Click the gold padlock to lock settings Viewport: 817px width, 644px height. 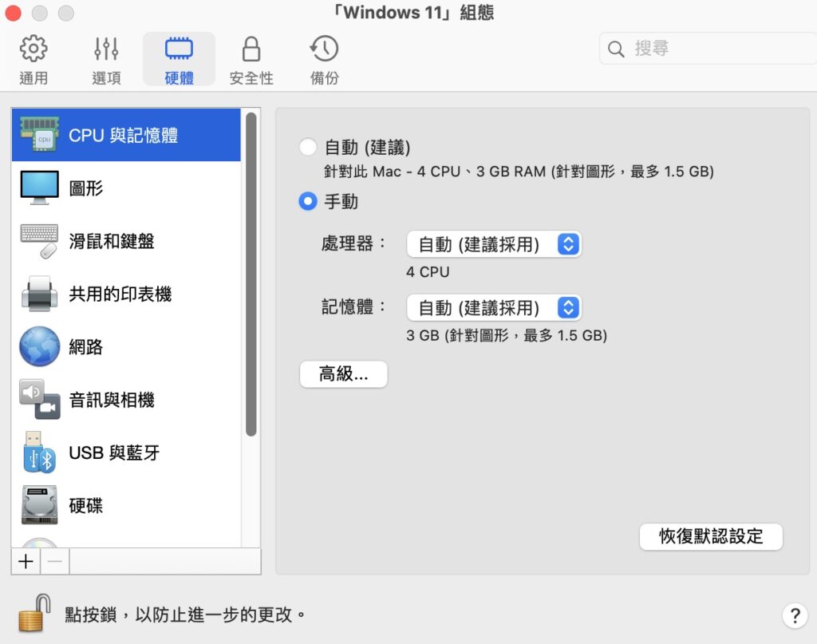(34, 613)
